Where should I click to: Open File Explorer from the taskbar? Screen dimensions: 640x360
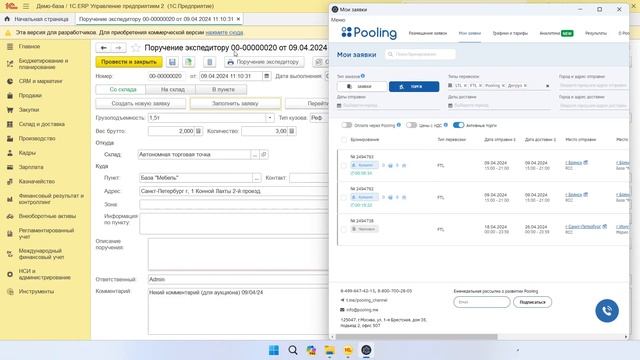click(x=329, y=350)
